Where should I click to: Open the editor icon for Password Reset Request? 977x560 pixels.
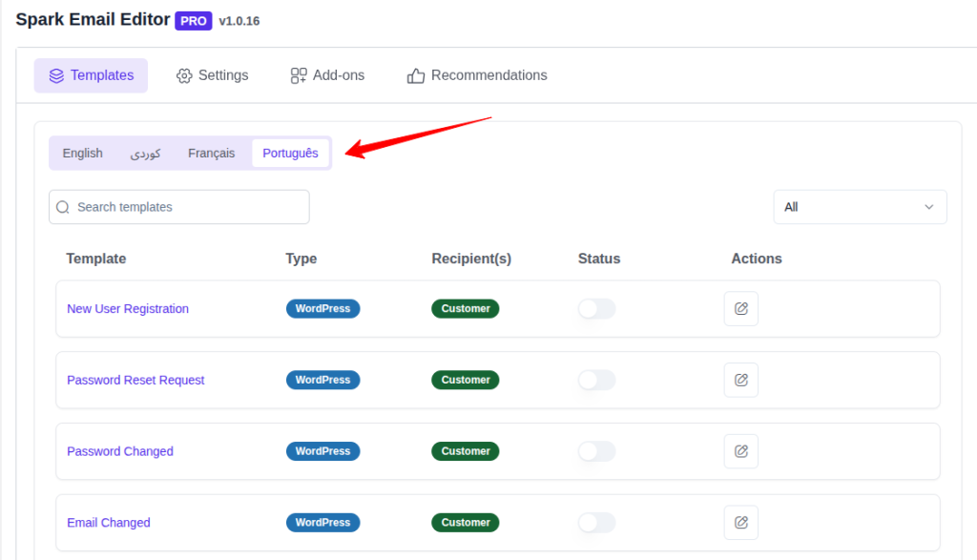[x=741, y=380]
